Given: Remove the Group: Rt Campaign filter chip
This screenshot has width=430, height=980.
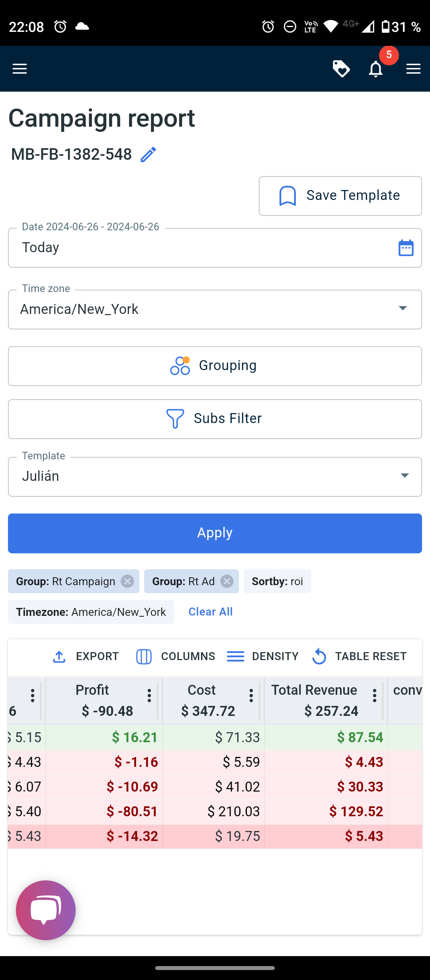Looking at the screenshot, I should click(x=127, y=581).
